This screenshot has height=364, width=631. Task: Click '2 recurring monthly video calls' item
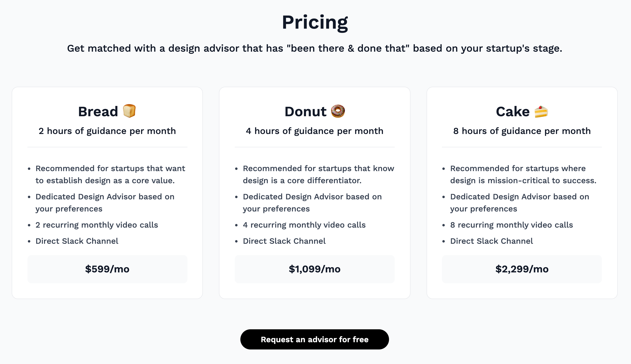[97, 225]
